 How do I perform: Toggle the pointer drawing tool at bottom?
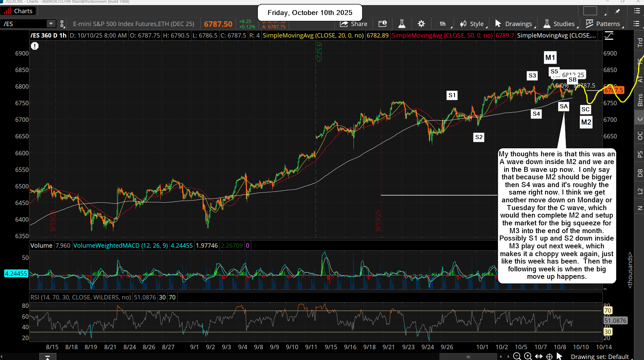559,356
